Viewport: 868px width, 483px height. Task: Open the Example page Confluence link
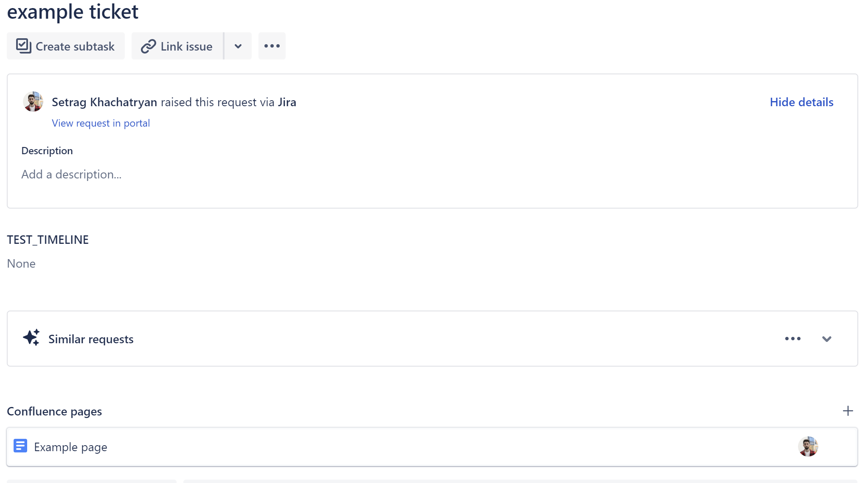coord(70,447)
